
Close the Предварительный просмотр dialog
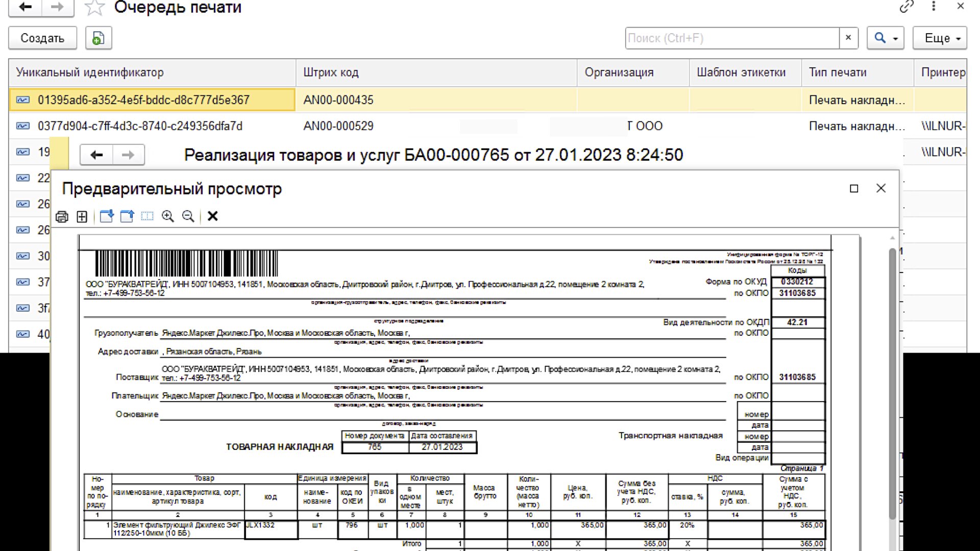tap(881, 188)
